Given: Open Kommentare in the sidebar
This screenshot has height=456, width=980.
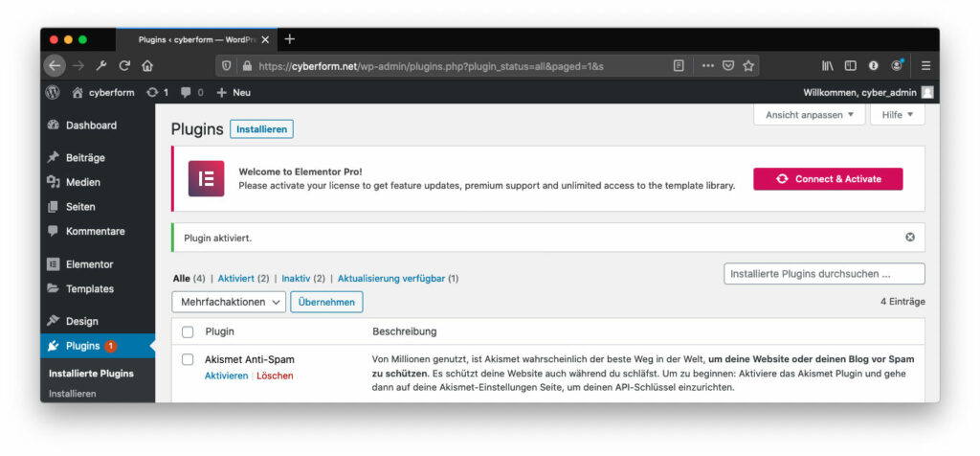Looking at the screenshot, I should click(x=98, y=231).
